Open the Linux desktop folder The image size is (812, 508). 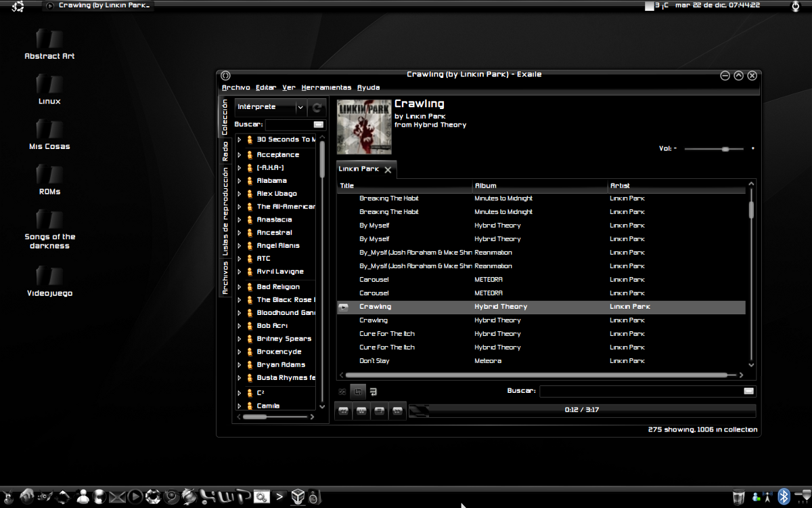[x=49, y=89]
